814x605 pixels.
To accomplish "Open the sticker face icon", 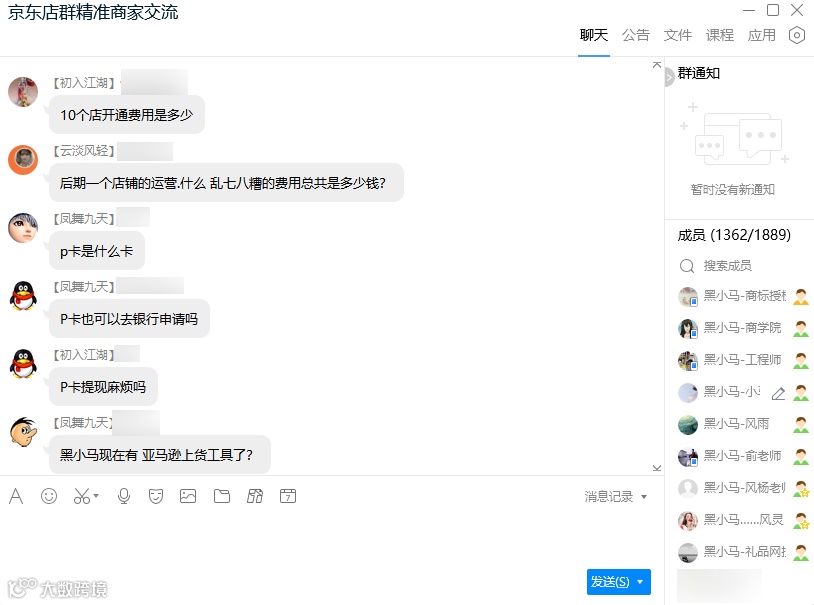I will point(156,496).
